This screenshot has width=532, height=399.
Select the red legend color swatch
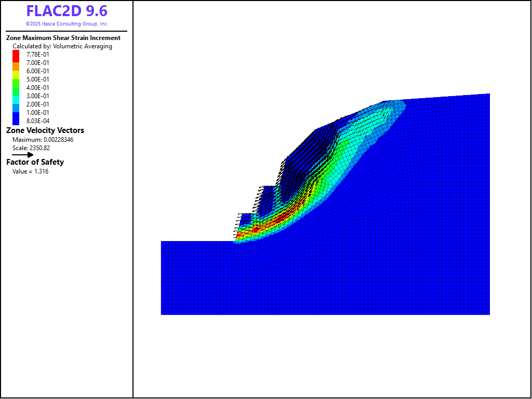16,55
